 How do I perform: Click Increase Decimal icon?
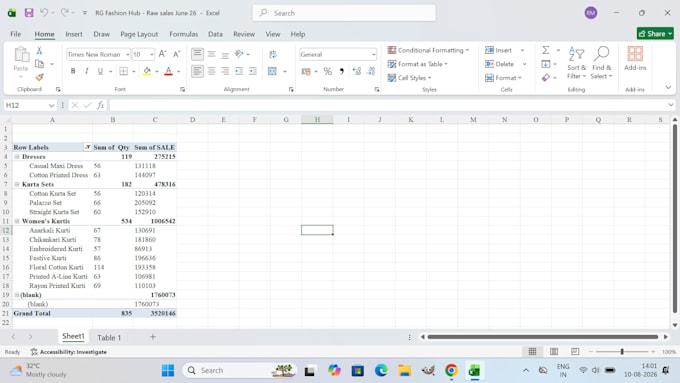(x=356, y=71)
